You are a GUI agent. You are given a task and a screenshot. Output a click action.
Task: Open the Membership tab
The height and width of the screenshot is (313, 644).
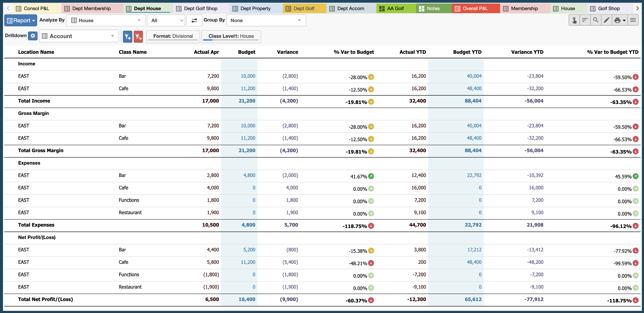click(x=525, y=8)
